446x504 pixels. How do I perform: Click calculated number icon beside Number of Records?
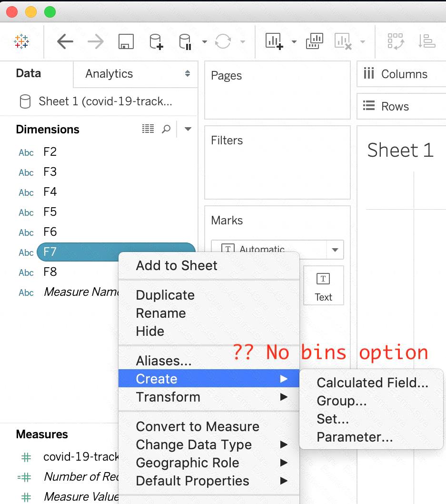click(x=24, y=477)
